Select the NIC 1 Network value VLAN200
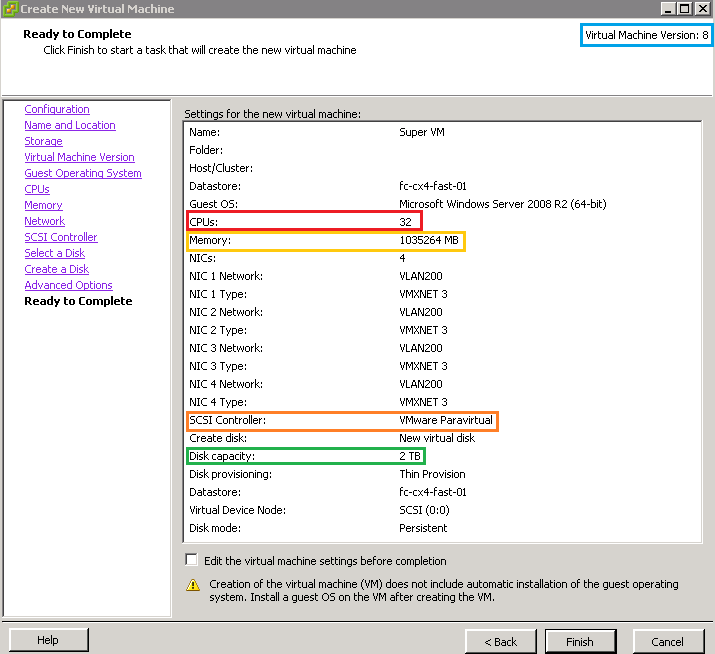Screen dimensions: 715x654 click(421, 276)
